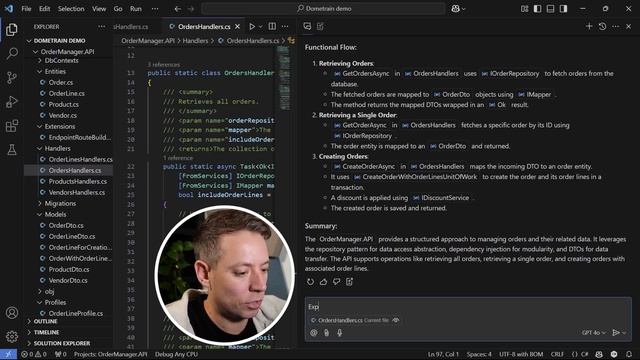This screenshot has width=640, height=360.
Task: Open the Selection menu
Action: [71, 9]
